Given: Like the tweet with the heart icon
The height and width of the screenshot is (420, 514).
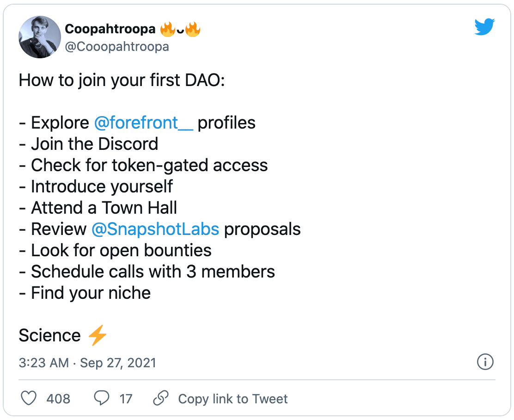Looking at the screenshot, I should click(x=29, y=398).
